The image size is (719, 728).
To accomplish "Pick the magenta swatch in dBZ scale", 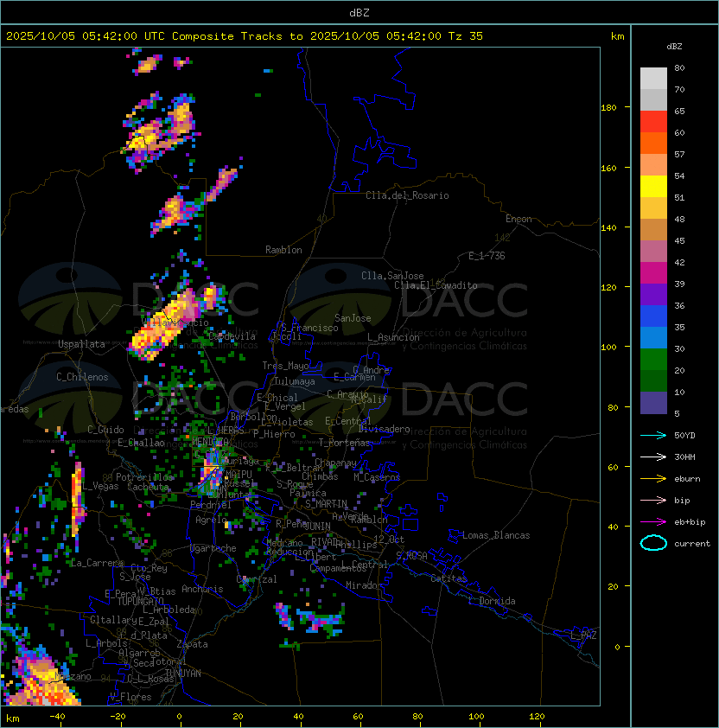I will (x=653, y=272).
